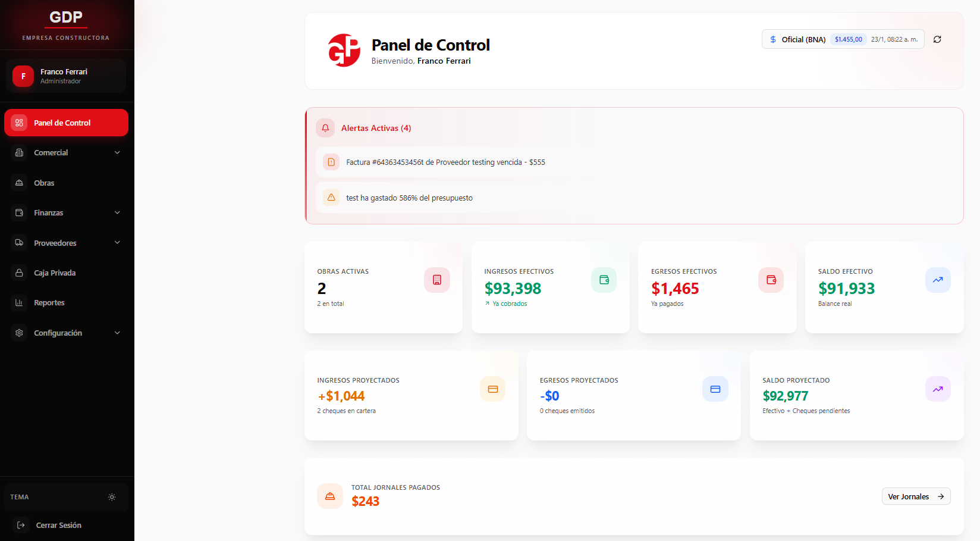The height and width of the screenshot is (541, 980).
Task: Click the Ingresos Efectivos wallet icon
Action: [604, 280]
